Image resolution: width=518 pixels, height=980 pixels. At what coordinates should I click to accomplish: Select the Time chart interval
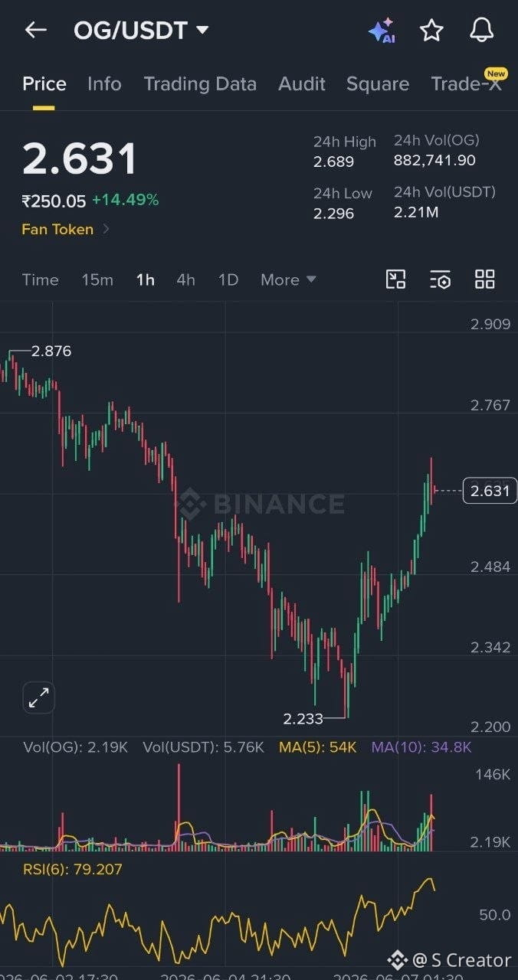click(x=40, y=279)
